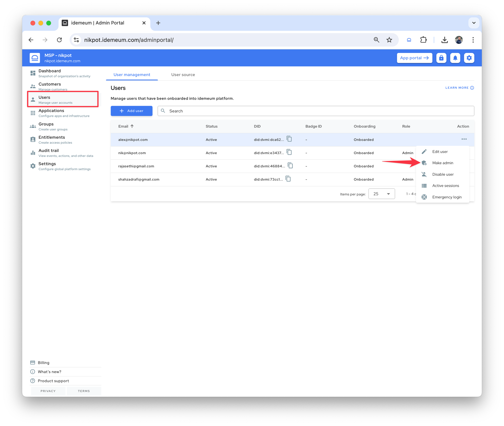Choose Emergency login option
This screenshot has height=426, width=504.
(443, 197)
